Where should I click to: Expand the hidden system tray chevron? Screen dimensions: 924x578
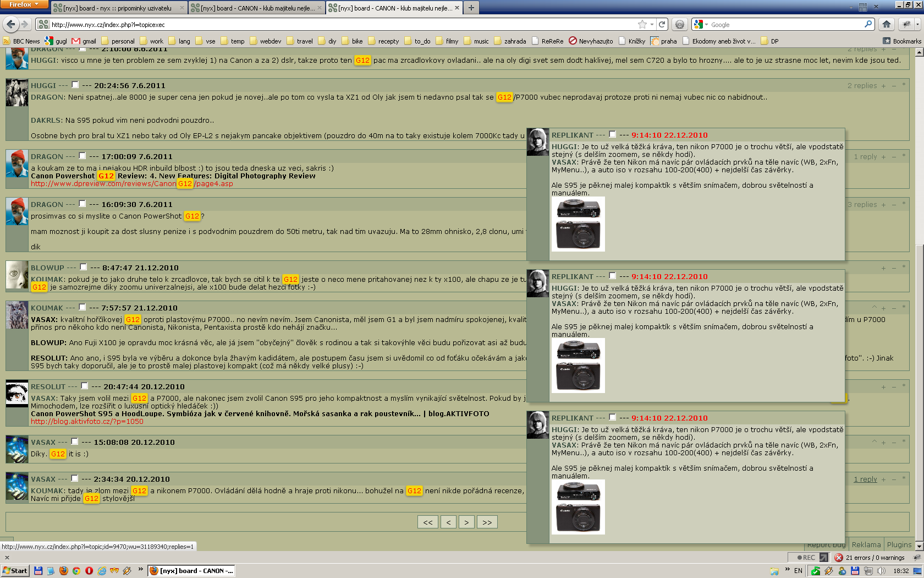[787, 569]
